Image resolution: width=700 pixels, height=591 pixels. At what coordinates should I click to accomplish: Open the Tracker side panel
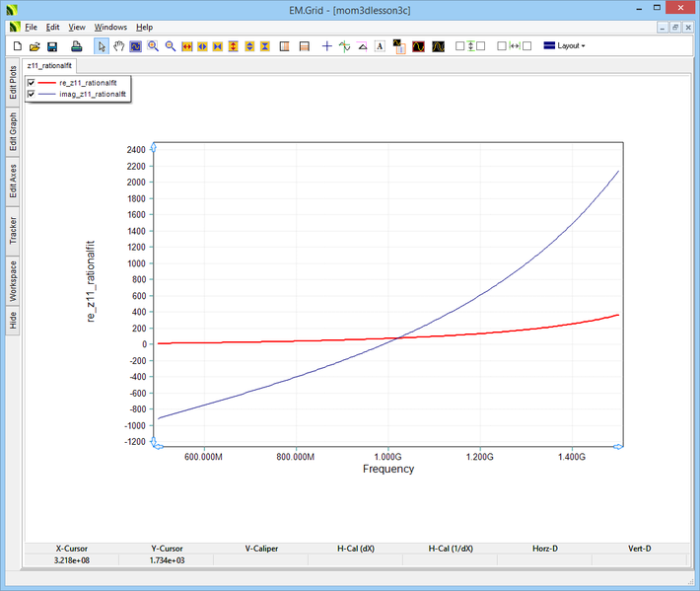click(13, 231)
